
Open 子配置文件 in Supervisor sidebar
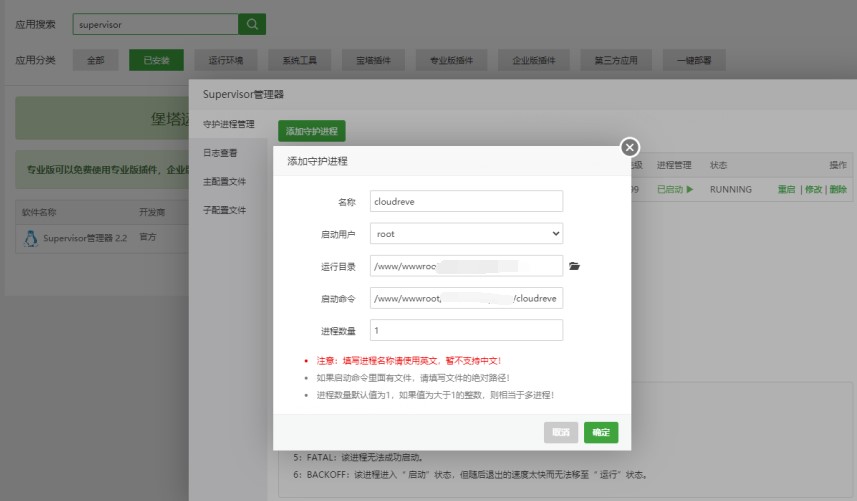click(224, 210)
